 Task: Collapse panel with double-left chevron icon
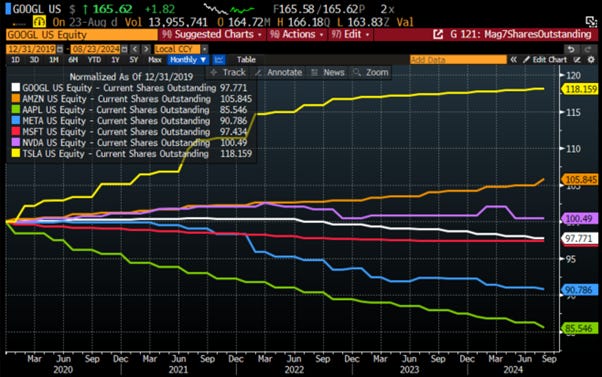click(513, 60)
